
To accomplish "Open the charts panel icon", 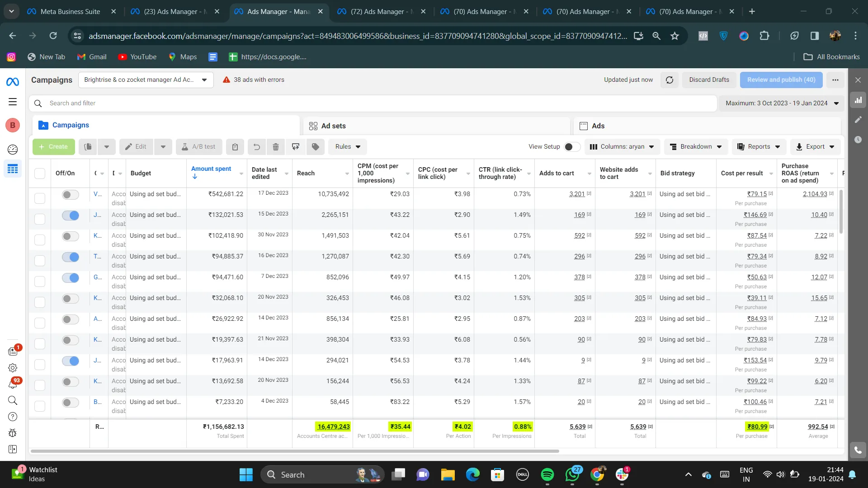I will point(858,100).
